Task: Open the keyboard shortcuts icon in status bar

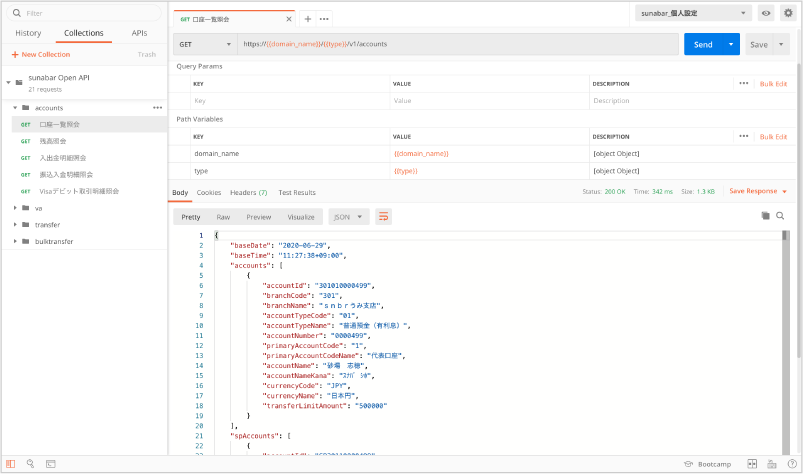Action: click(x=772, y=464)
